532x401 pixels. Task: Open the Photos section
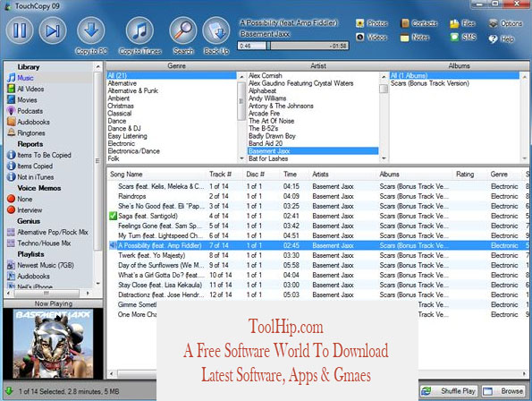[x=372, y=23]
